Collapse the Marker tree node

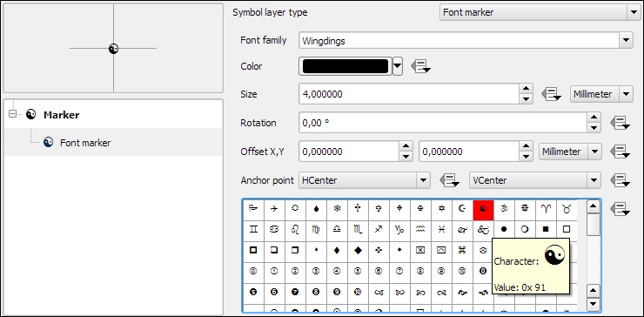13,115
